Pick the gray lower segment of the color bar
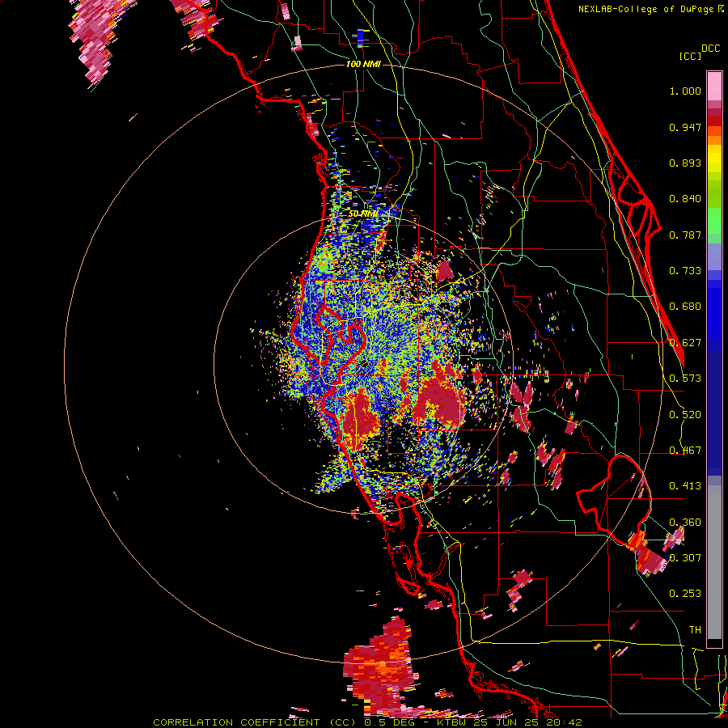The image size is (728, 728). pyautogui.click(x=714, y=562)
